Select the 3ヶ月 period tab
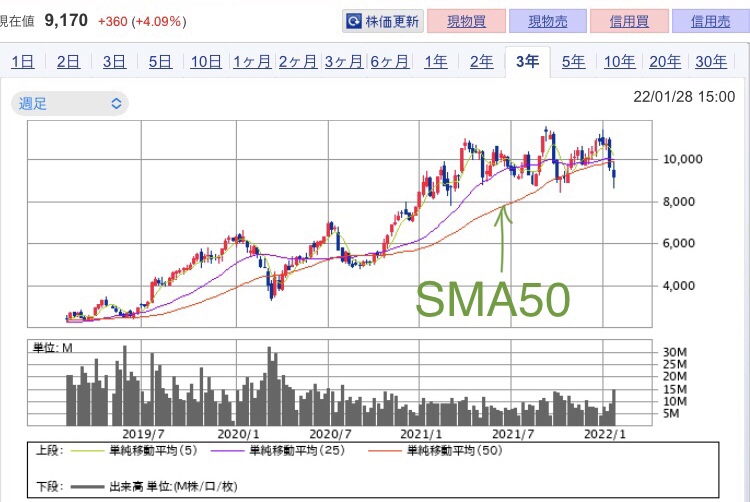 tap(343, 62)
